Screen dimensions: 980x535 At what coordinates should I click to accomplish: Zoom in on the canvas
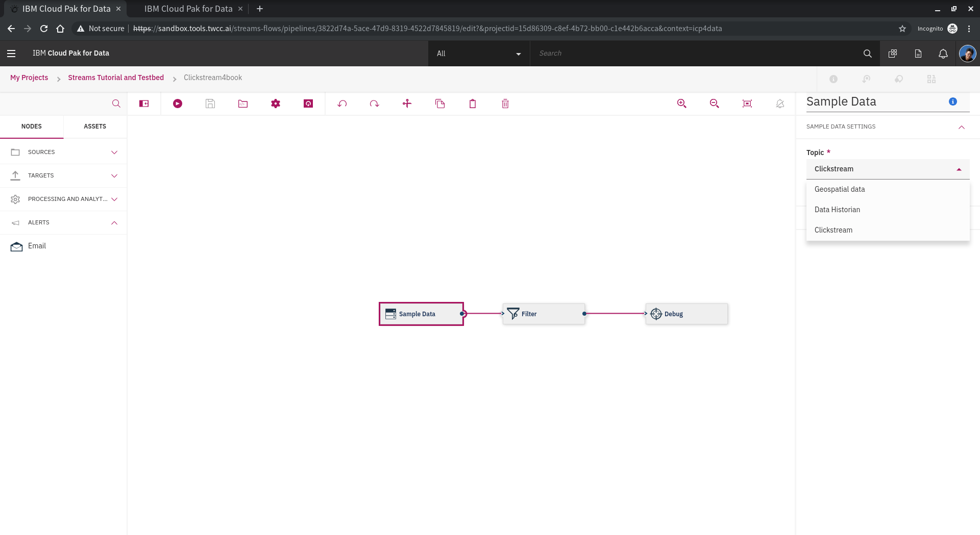click(x=681, y=104)
